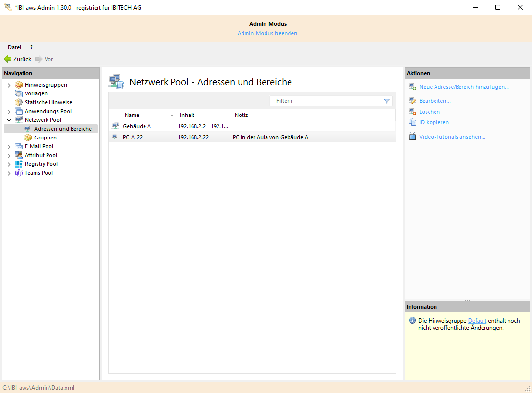Click the E-Mail Pool envelope icon
The height and width of the screenshot is (393, 532).
19,146
